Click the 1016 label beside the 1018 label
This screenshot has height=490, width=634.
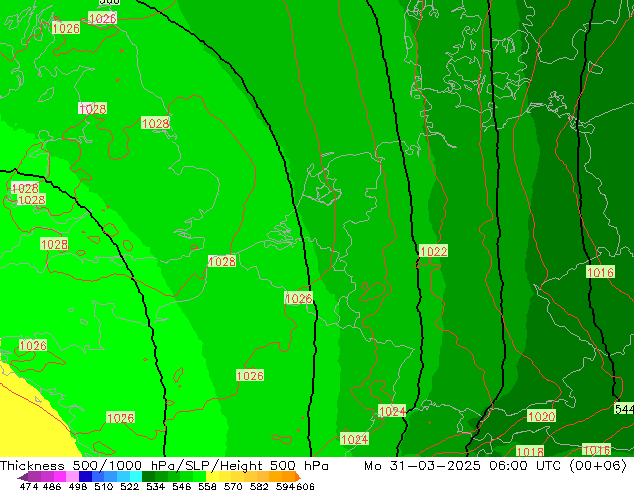tap(596, 450)
